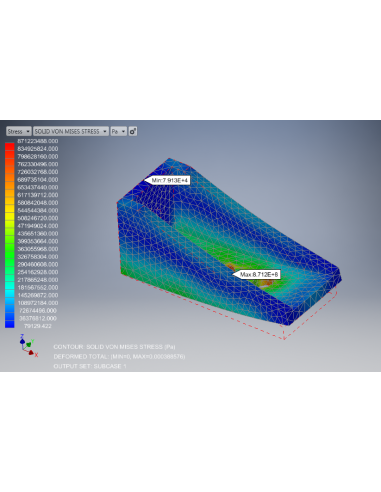Open the Stress result type dropdown
The image size is (381, 492).
[19, 131]
